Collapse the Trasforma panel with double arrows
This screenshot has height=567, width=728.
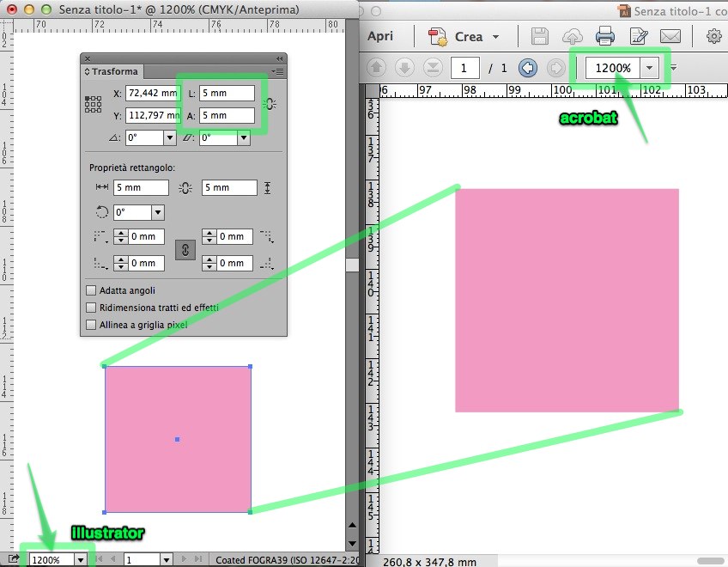click(279, 58)
